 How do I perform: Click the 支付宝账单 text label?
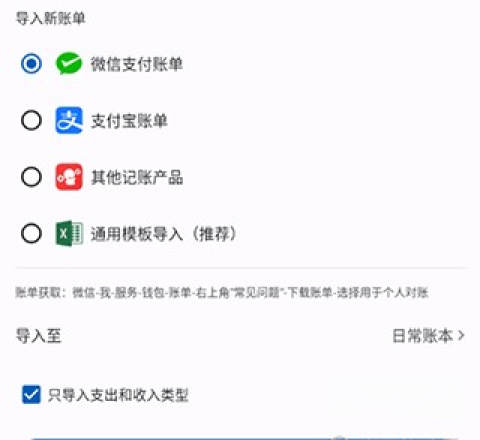[129, 121]
